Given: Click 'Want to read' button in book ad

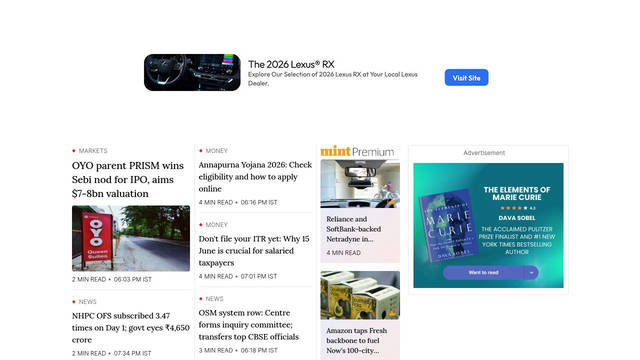Looking at the screenshot, I should pos(483,272).
